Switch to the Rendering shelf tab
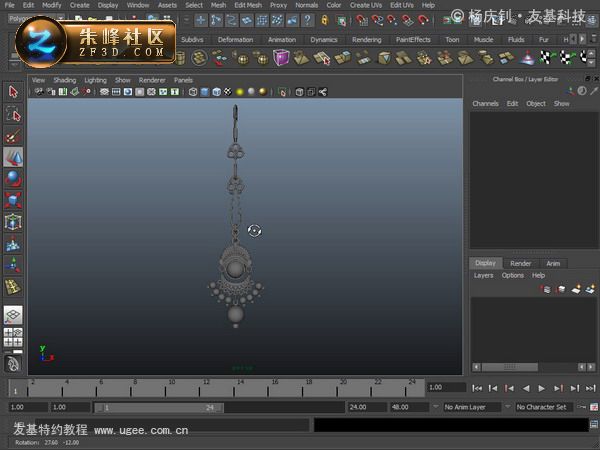 coord(367,39)
